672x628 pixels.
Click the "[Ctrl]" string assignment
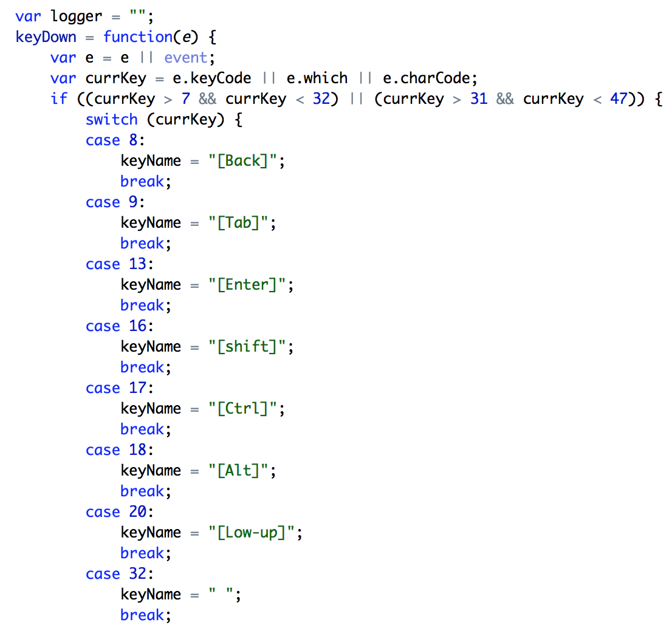[242, 408]
